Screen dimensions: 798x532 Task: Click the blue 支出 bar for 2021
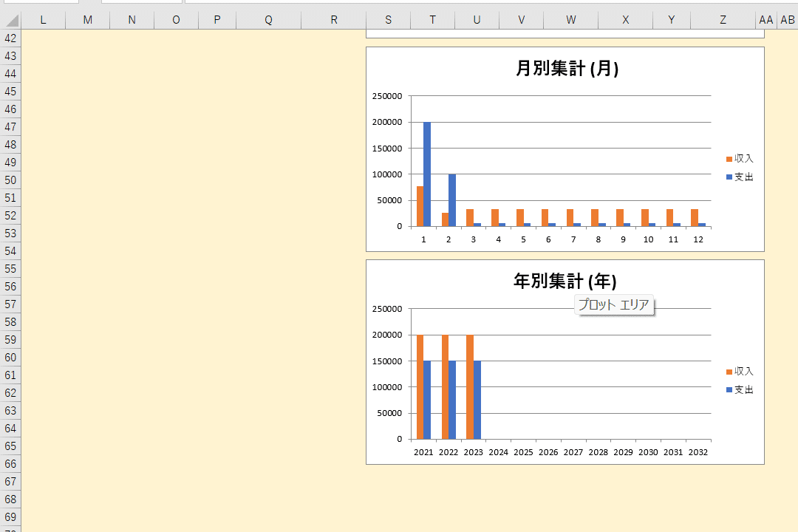point(427,400)
